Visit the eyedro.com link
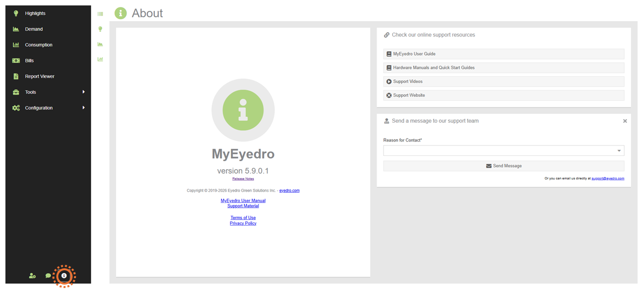 click(x=289, y=190)
